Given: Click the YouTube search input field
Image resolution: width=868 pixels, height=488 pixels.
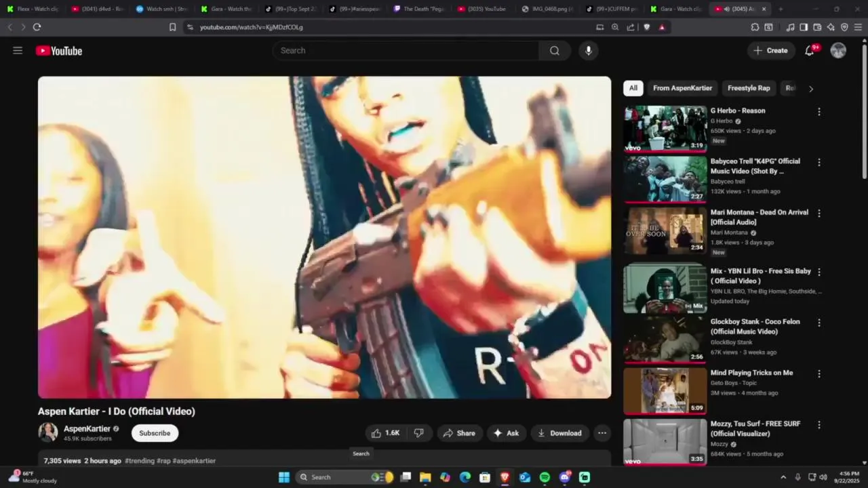Looking at the screenshot, I should tap(406, 51).
